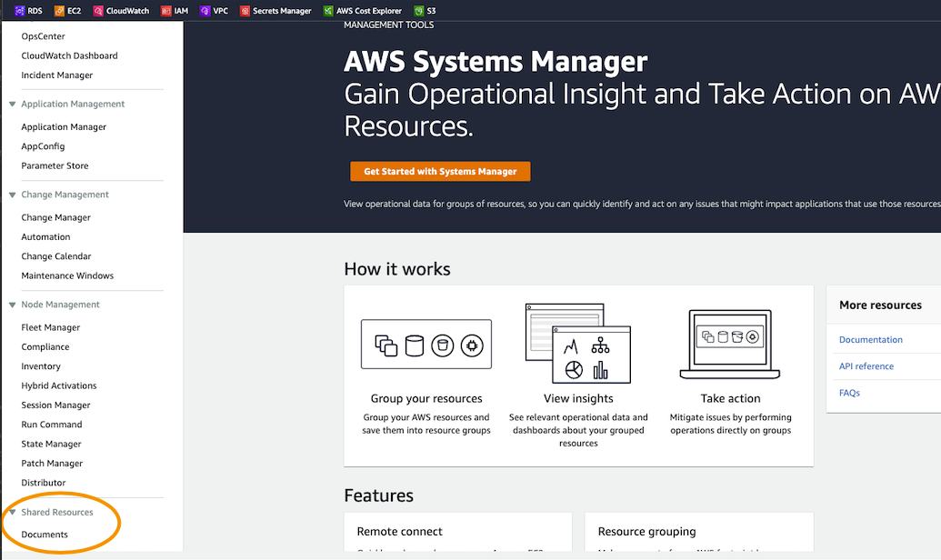Collapse the Application Management section

click(12, 105)
